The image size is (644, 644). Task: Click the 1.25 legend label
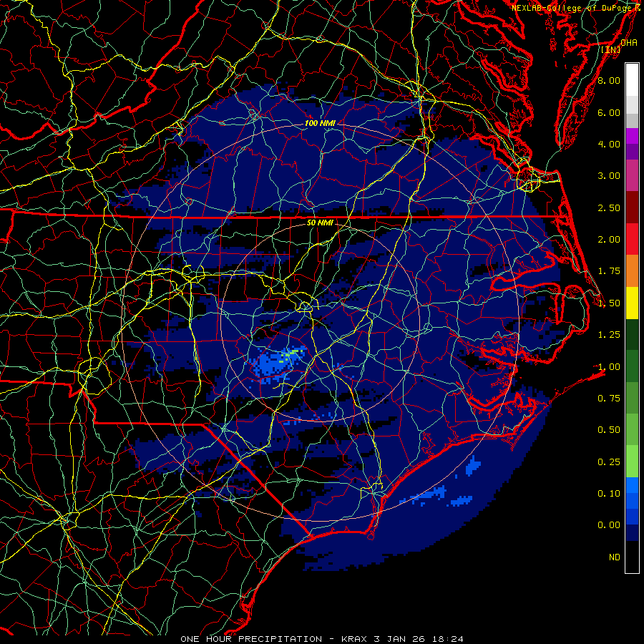point(609,335)
